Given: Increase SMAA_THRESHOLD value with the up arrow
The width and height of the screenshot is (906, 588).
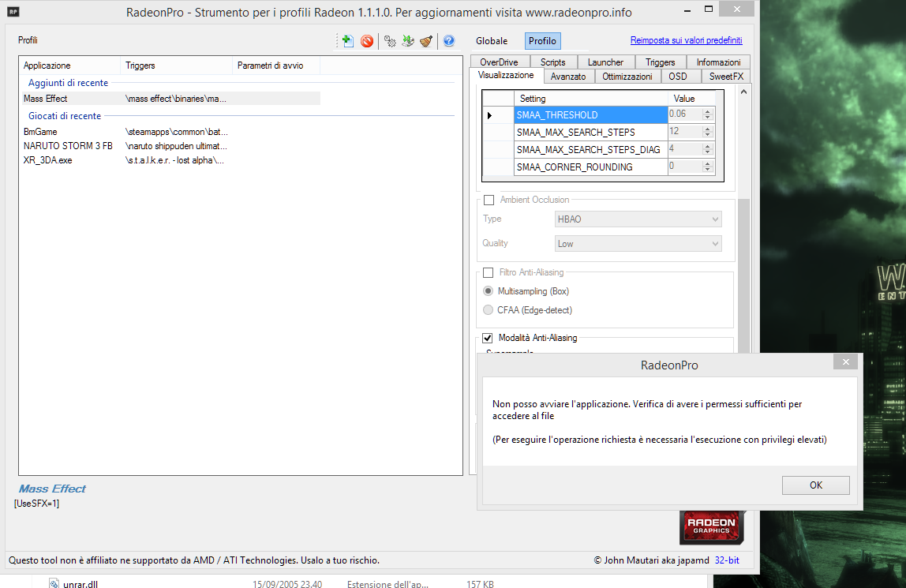Looking at the screenshot, I should pyautogui.click(x=707, y=111).
